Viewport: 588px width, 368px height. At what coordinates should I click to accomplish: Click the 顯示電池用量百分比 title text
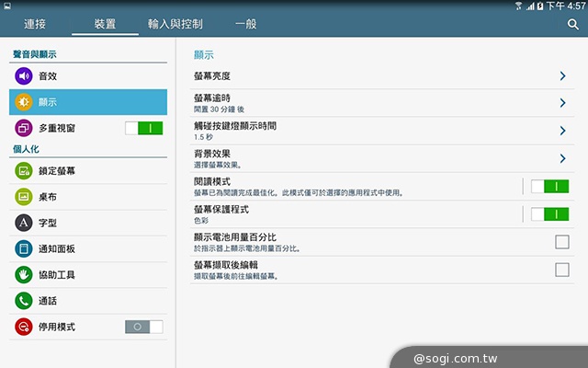point(235,237)
